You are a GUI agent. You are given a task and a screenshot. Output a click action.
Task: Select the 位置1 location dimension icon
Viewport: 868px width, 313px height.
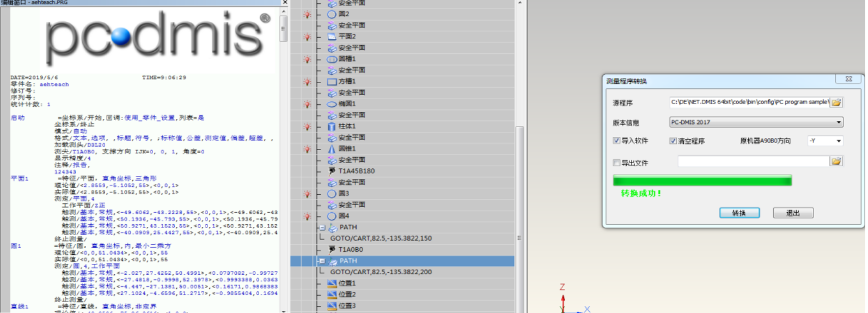tap(332, 284)
